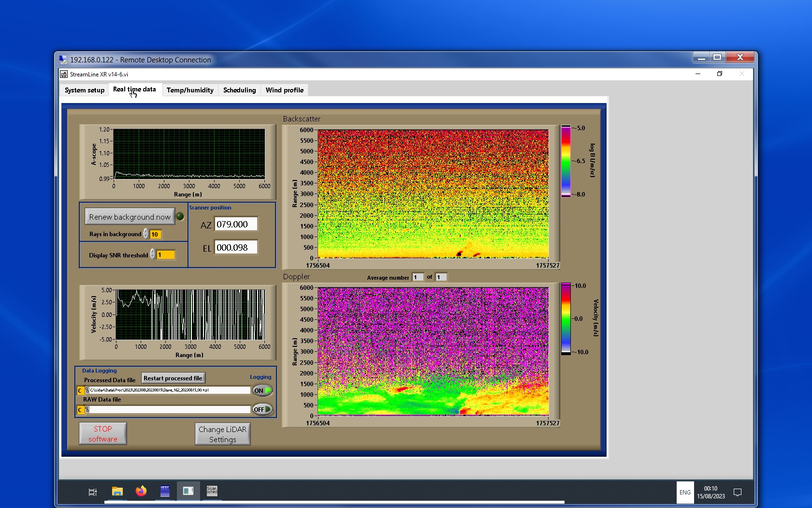Click the Backscatter color scale bar

tap(565, 161)
